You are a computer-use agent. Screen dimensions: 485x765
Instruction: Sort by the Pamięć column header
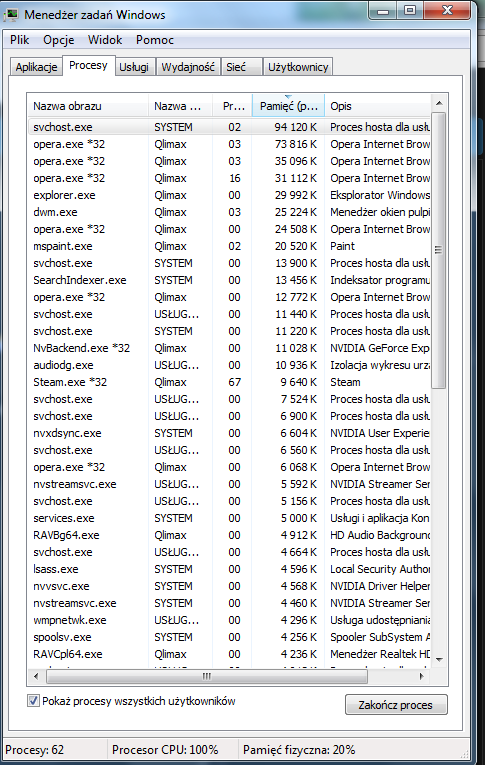288,106
